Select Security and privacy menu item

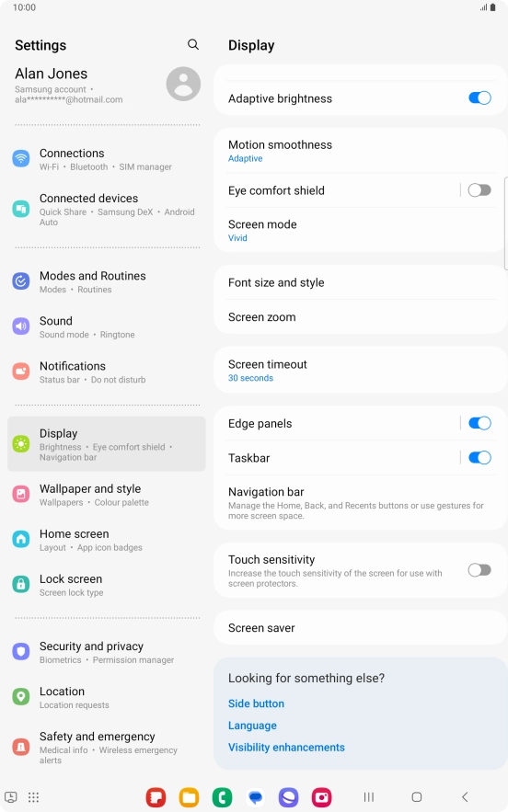[106, 652]
